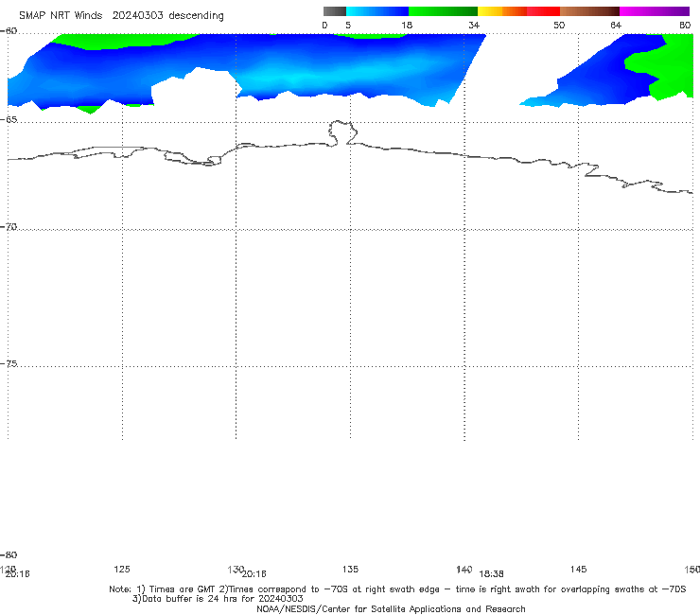Click the 'NOAA/NESDIS/Center for Satellite Applications and Research' credit
The image size is (700, 615).
[x=391, y=608]
